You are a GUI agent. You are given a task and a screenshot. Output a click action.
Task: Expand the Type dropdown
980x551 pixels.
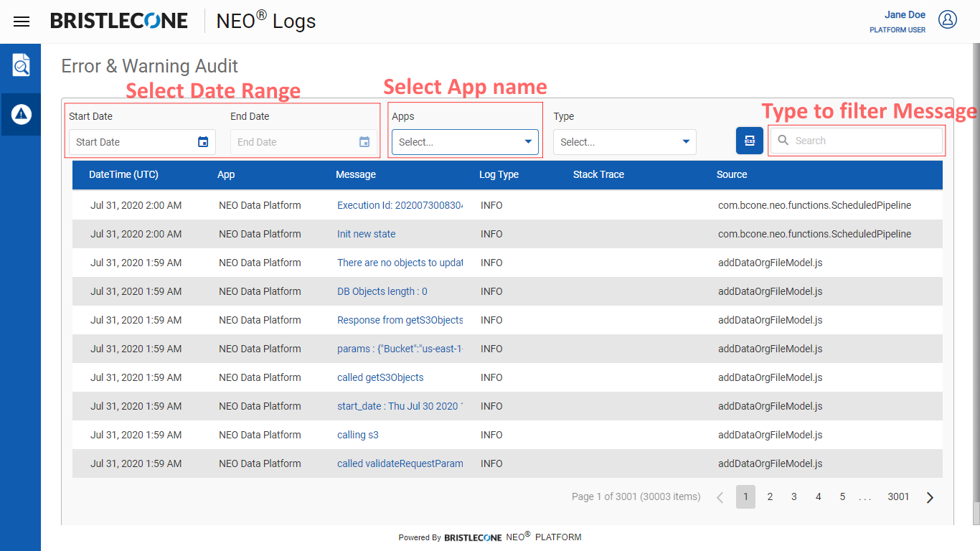(x=624, y=142)
